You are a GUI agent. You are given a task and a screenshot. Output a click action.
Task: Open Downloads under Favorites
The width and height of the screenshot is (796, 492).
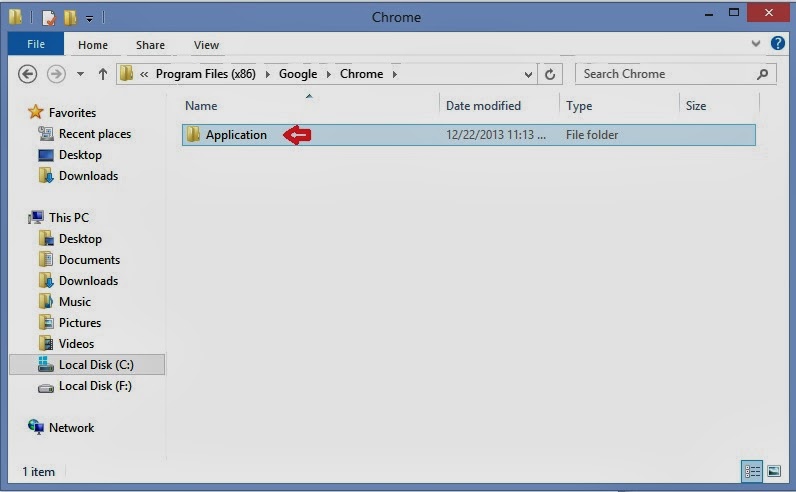tap(88, 176)
